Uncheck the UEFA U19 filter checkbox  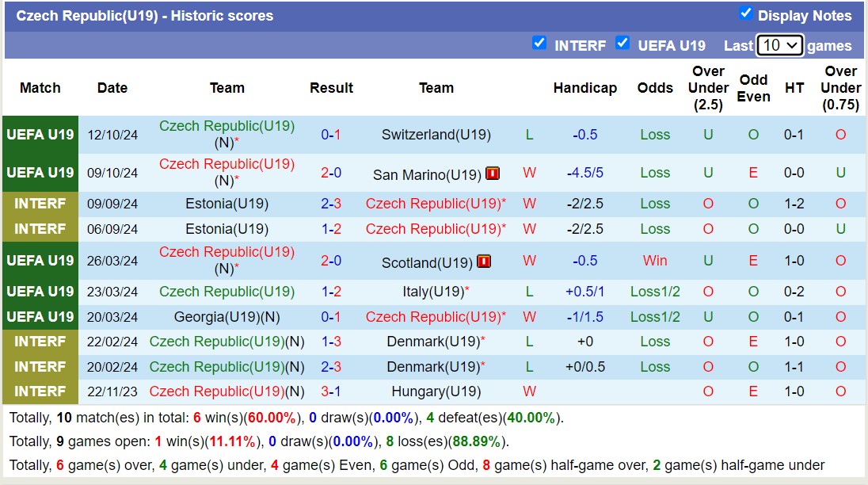pos(622,44)
